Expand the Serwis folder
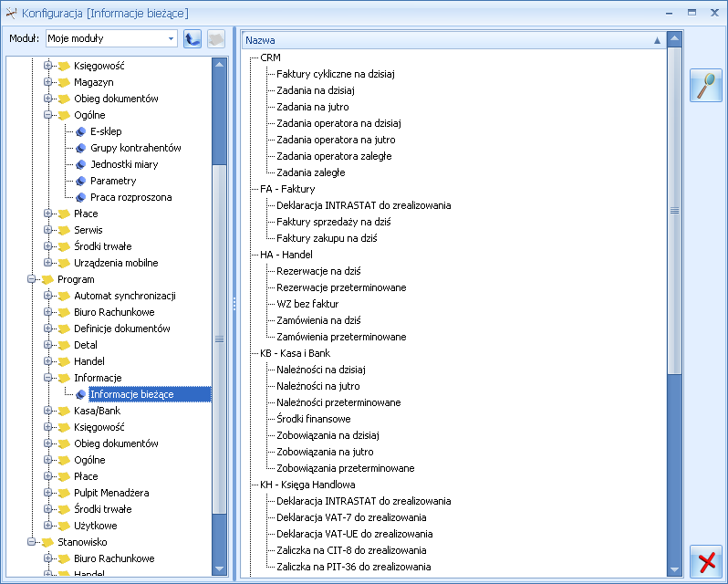728x584 pixels. [x=47, y=230]
